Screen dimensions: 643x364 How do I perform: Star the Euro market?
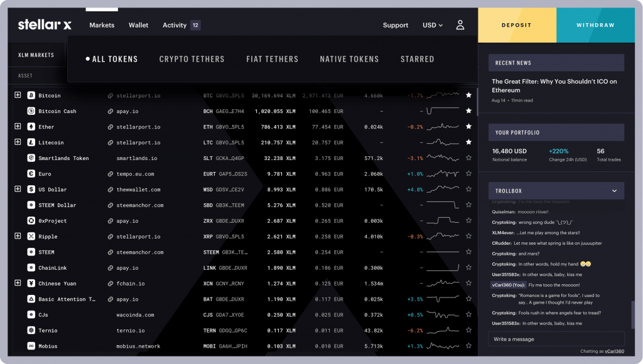(468, 173)
